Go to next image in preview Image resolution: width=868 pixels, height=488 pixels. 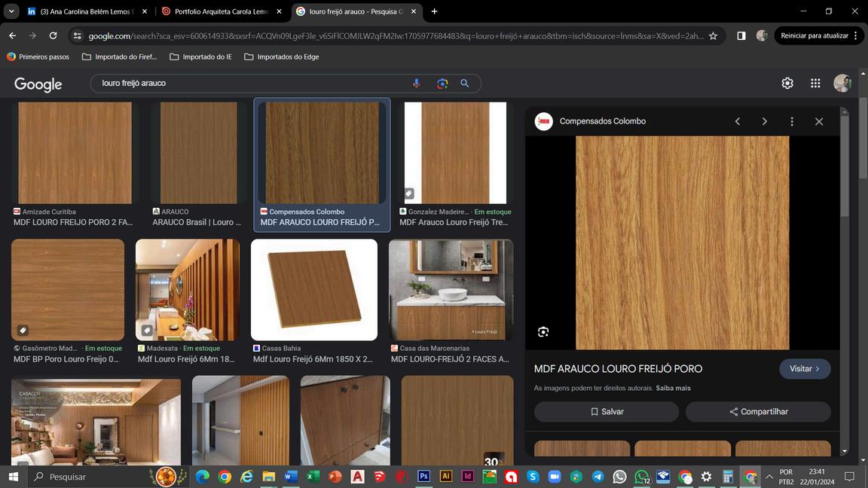click(765, 121)
